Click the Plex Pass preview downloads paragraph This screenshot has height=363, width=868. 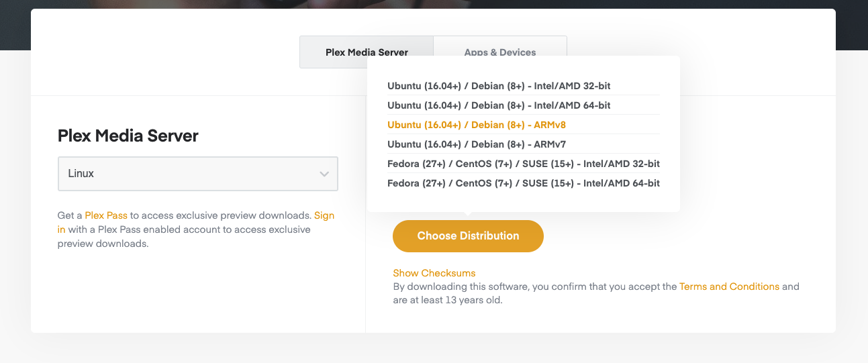click(x=185, y=229)
